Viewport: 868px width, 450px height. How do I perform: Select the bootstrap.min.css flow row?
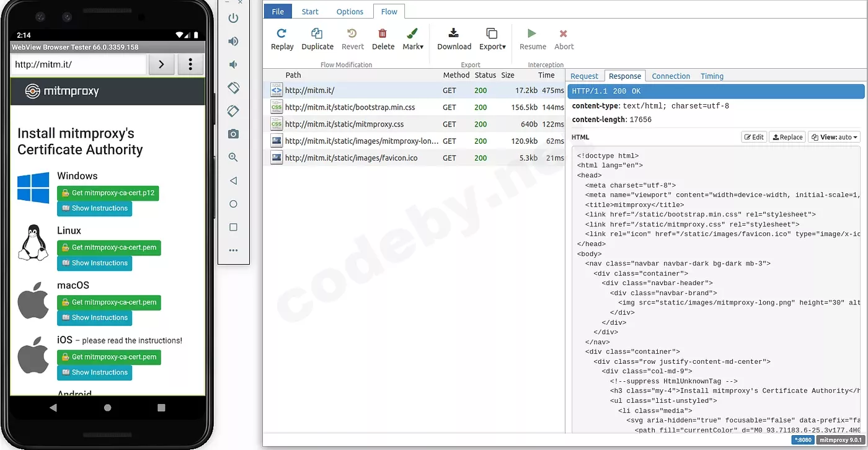[x=414, y=107]
